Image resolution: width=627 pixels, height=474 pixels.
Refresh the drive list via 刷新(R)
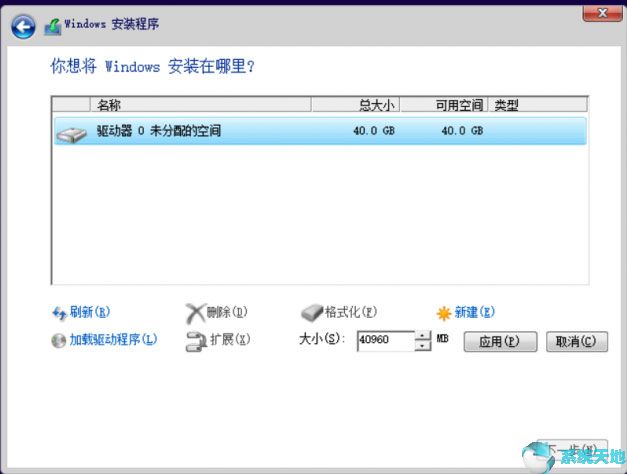pyautogui.click(x=90, y=312)
